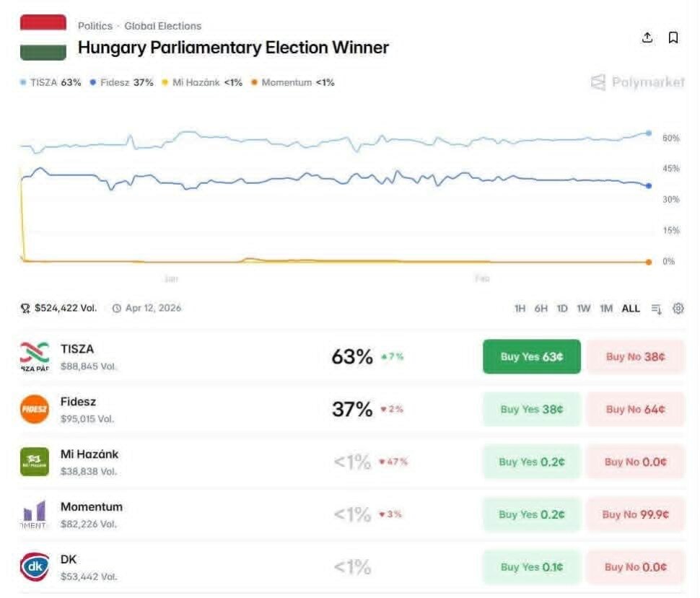This screenshot has width=700, height=598.
Task: Click the Hungary flag thumbnail
Action: pos(43,38)
